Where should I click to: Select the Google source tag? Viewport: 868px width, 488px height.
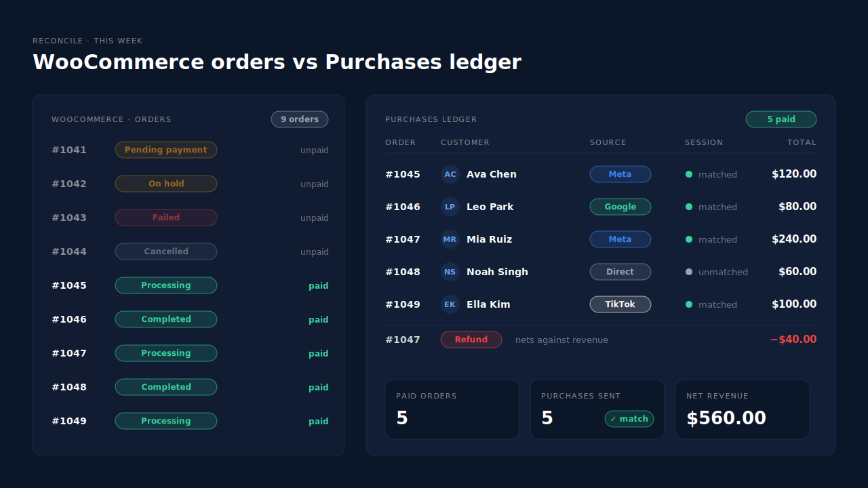click(620, 207)
